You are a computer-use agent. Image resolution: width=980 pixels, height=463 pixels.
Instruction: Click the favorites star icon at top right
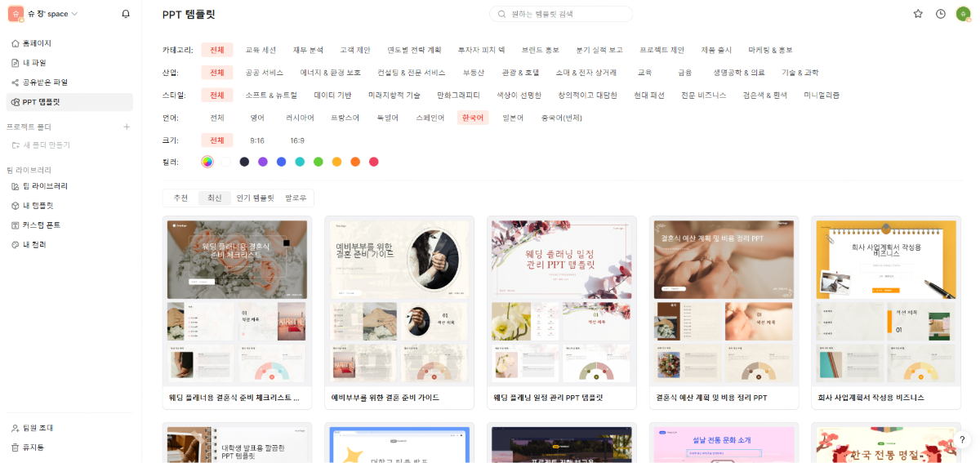918,14
